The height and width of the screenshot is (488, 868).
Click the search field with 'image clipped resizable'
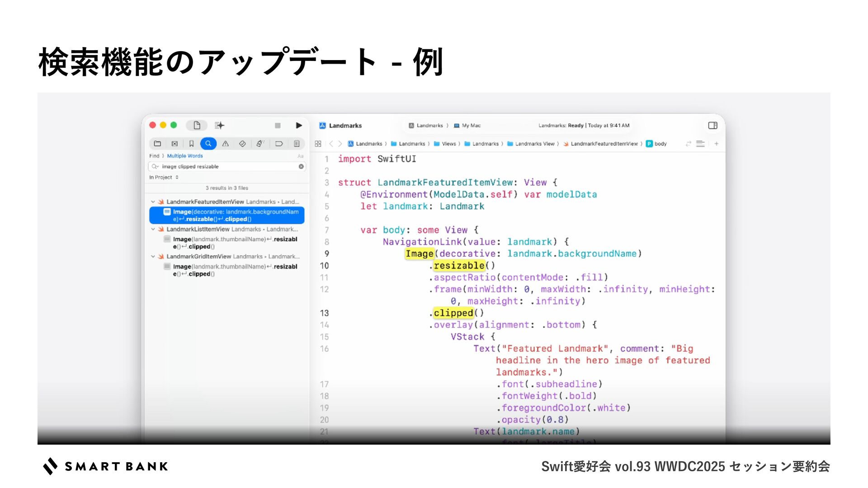[227, 166]
